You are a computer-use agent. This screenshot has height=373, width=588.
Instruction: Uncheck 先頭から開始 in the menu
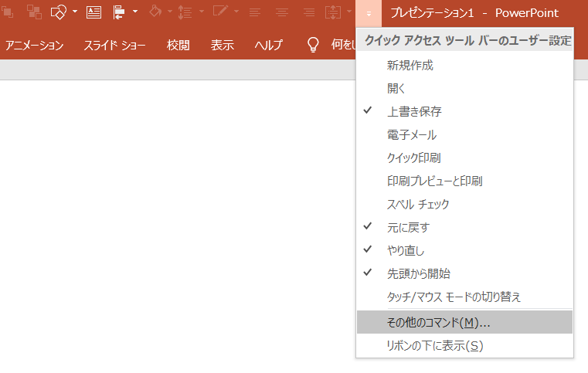[x=464, y=273]
